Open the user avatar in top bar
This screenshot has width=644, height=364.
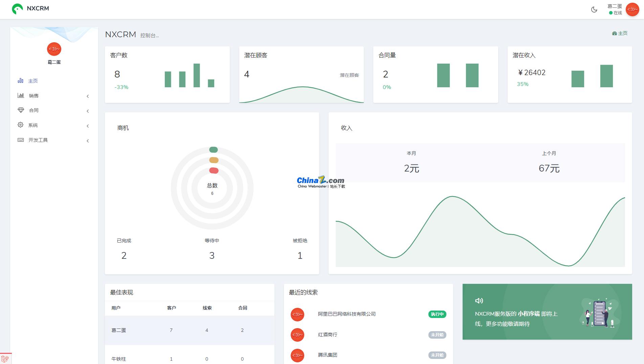(632, 9)
